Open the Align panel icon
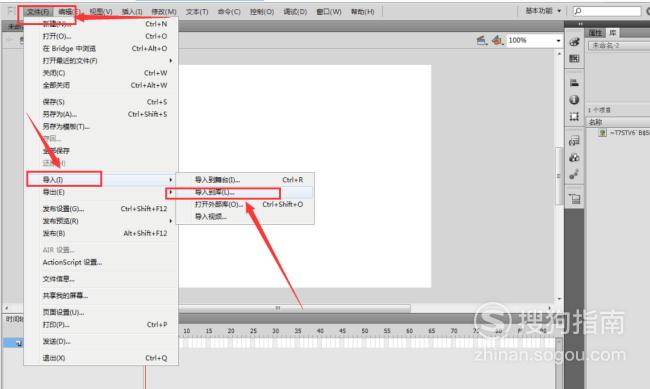 [574, 83]
